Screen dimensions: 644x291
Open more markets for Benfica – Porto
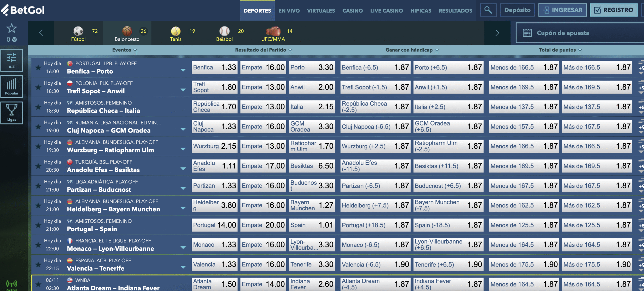[x=641, y=68]
